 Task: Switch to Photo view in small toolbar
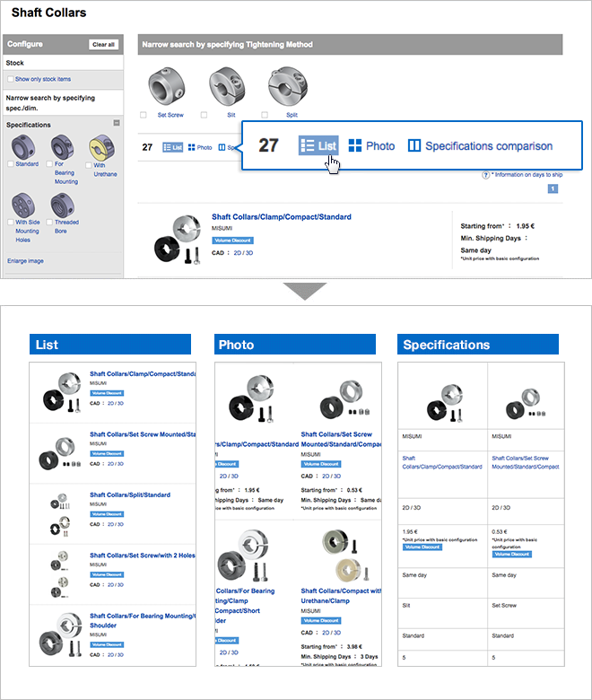[x=200, y=147]
